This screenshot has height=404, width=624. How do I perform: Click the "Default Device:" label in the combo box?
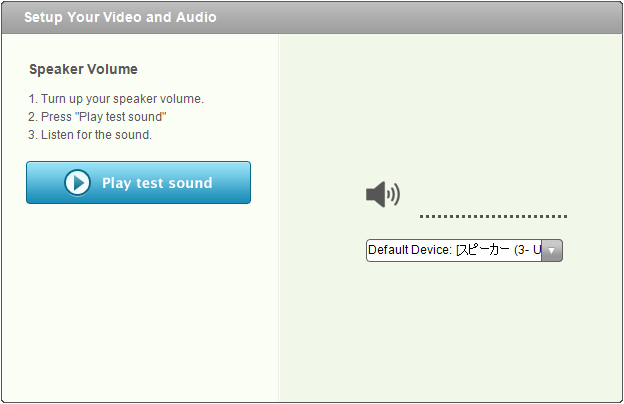pyautogui.click(x=410, y=250)
